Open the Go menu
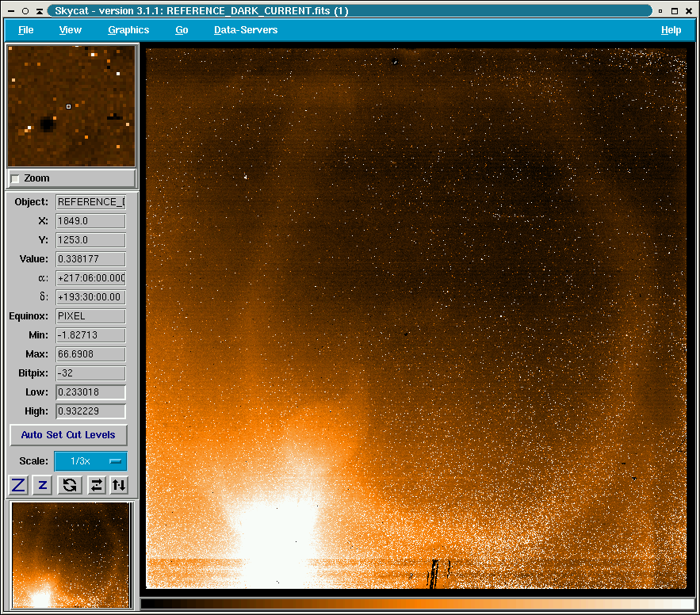Image resolution: width=700 pixels, height=615 pixels. 182,30
